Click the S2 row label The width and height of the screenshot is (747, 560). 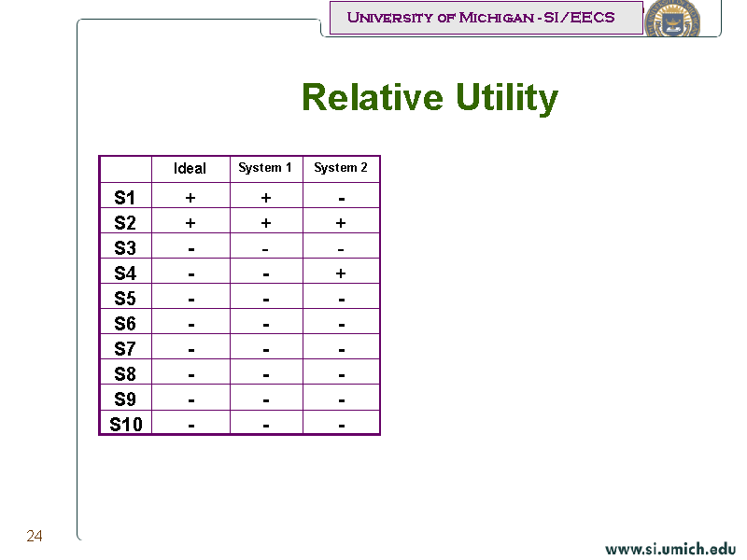click(125, 223)
